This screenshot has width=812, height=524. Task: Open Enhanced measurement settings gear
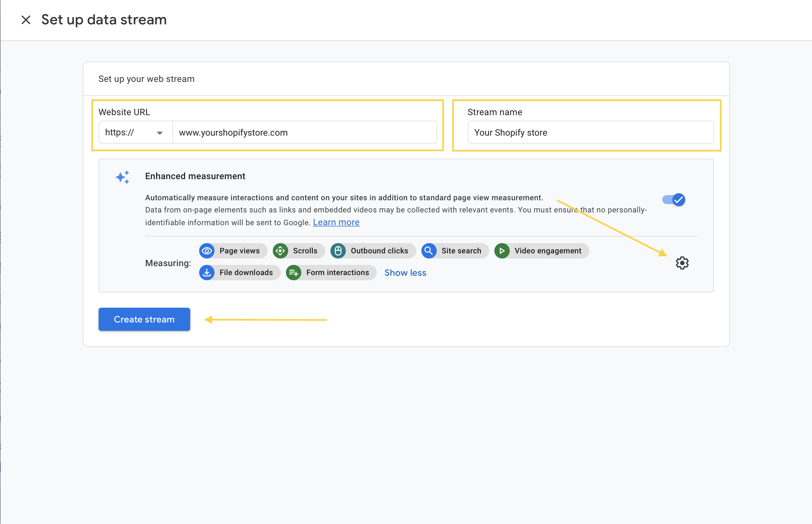(x=682, y=263)
